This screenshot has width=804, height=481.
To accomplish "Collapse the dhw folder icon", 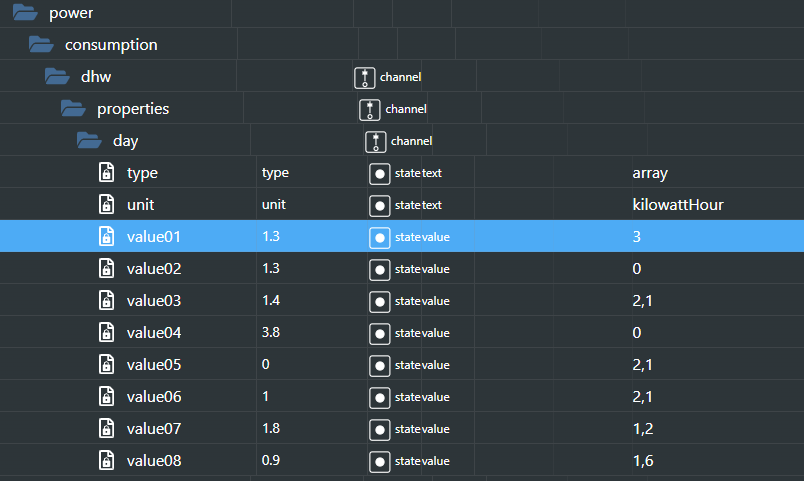I will point(56,77).
